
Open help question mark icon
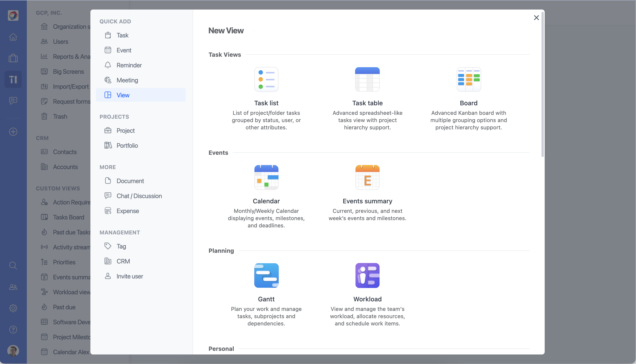[x=13, y=330]
